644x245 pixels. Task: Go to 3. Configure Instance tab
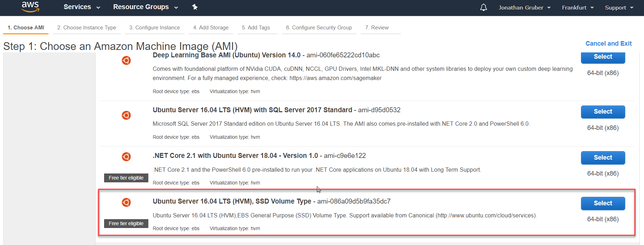(155, 28)
